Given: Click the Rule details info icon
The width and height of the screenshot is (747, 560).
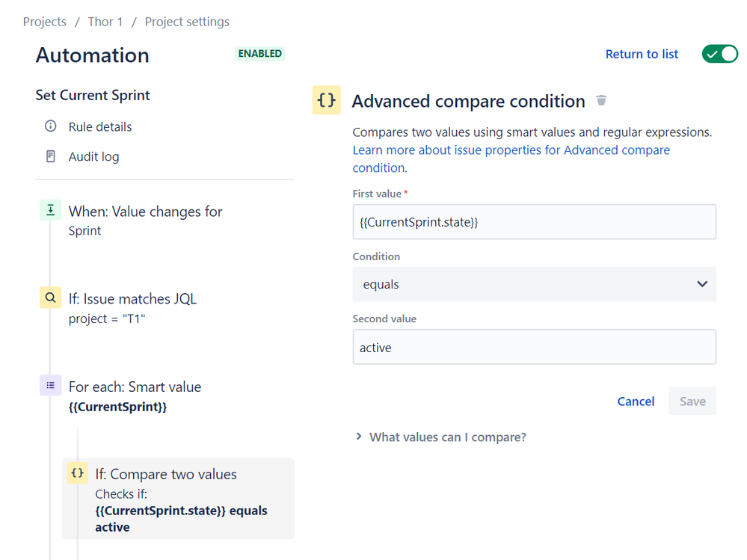Looking at the screenshot, I should click(x=51, y=126).
